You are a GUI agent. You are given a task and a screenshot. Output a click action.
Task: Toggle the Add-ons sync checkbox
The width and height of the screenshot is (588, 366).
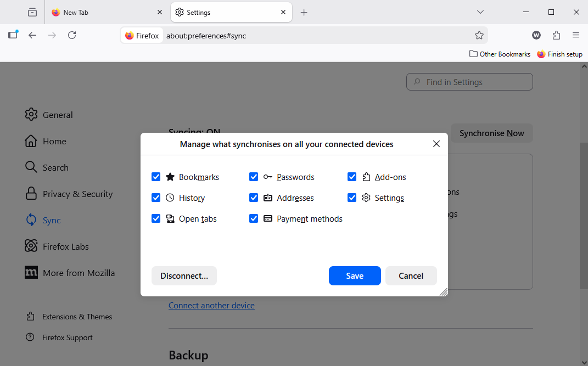352,177
